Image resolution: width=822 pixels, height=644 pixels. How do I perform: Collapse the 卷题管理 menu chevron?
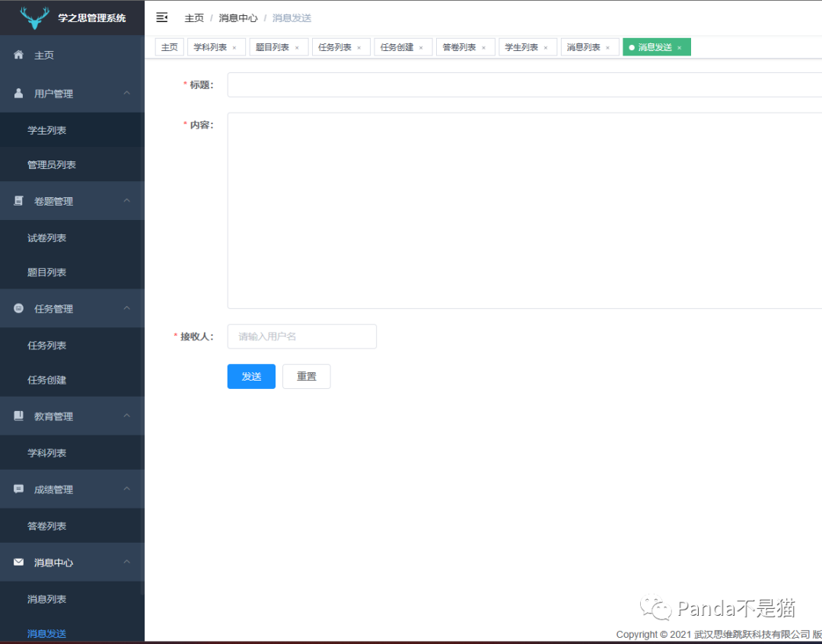tap(127, 200)
